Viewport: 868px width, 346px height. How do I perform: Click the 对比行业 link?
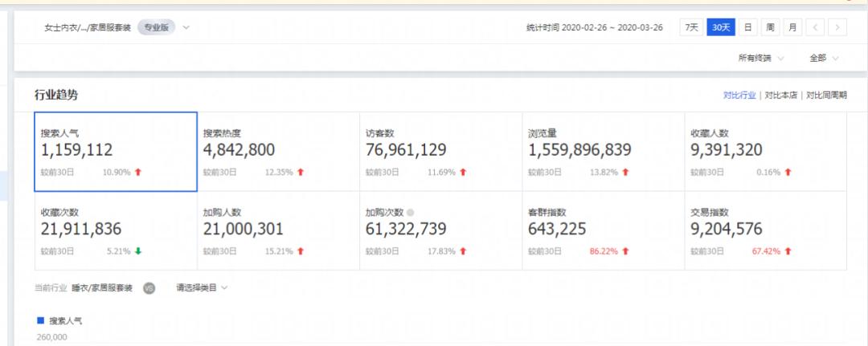(739, 95)
